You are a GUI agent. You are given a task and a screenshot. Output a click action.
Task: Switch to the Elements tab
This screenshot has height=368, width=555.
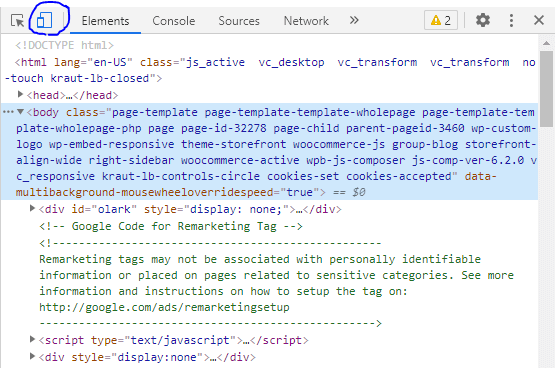105,21
